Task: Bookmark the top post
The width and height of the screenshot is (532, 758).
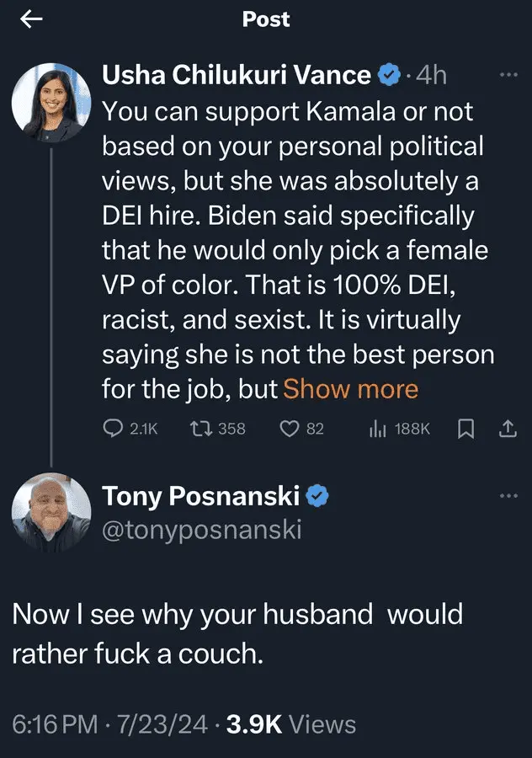Action: click(464, 429)
